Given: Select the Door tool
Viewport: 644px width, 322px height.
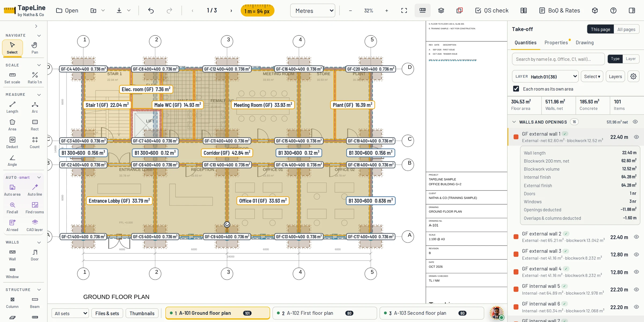Looking at the screenshot, I should pos(35,255).
